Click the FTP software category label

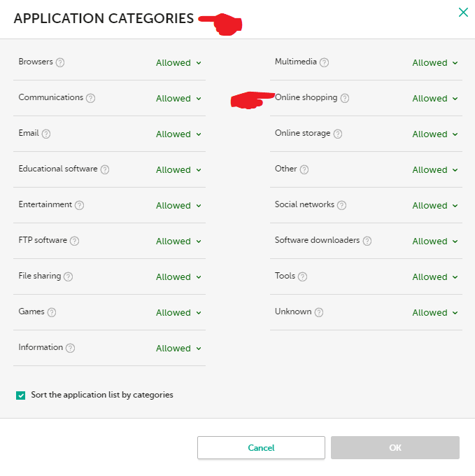(43, 240)
